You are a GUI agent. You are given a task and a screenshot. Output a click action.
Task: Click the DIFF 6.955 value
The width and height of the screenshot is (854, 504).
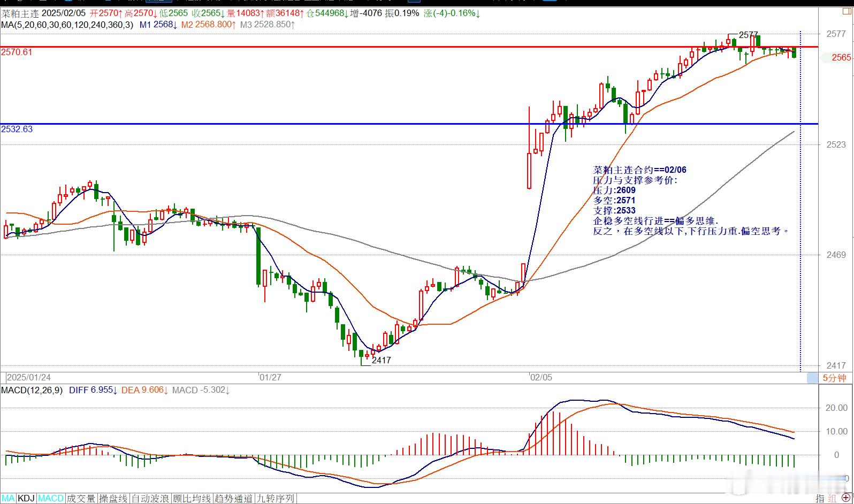[93, 390]
